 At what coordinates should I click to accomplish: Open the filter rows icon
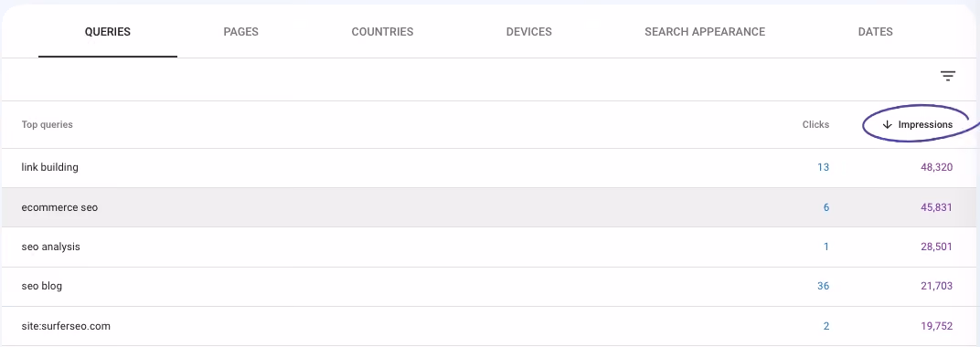pyautogui.click(x=947, y=77)
